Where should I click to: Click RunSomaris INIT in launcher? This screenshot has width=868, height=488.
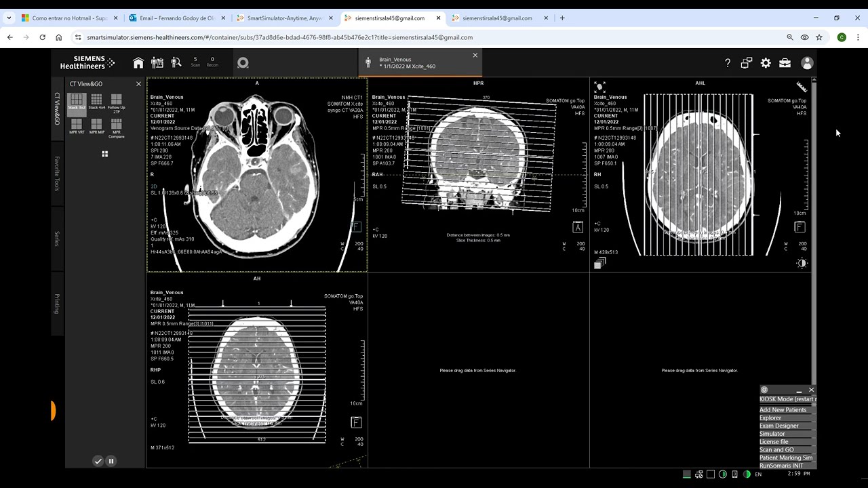click(x=787, y=466)
